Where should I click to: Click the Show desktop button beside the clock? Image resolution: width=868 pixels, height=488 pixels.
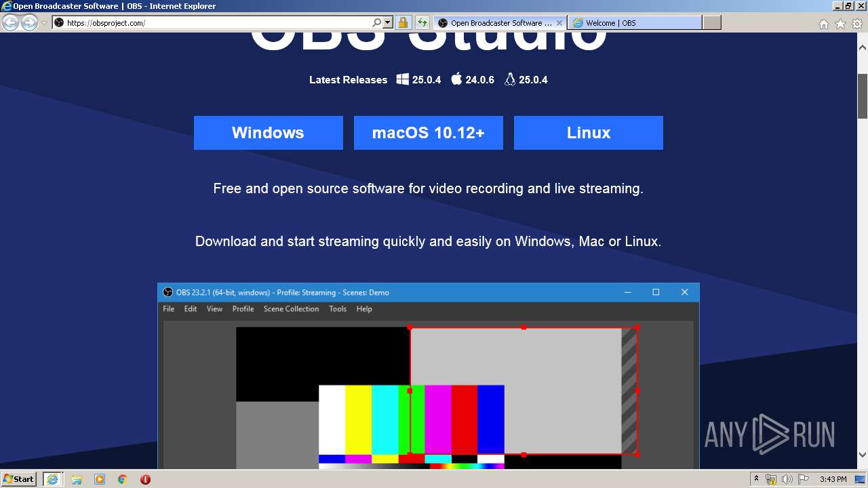coord(860,479)
